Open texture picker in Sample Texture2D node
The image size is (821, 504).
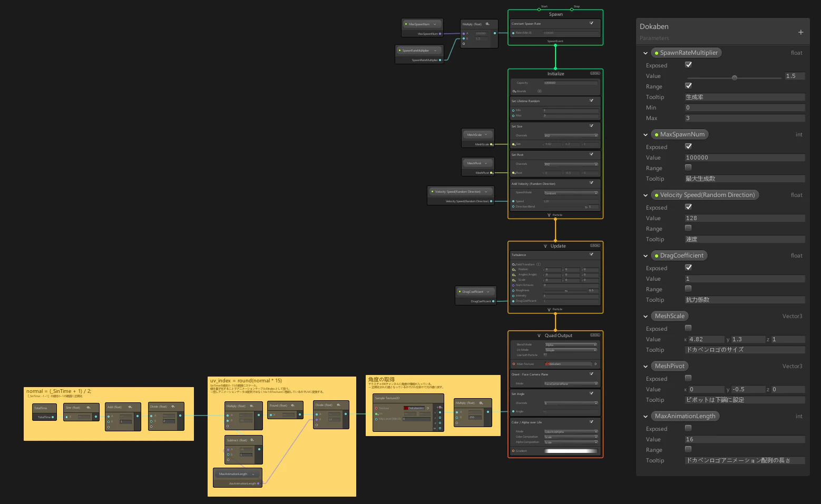coord(428,408)
